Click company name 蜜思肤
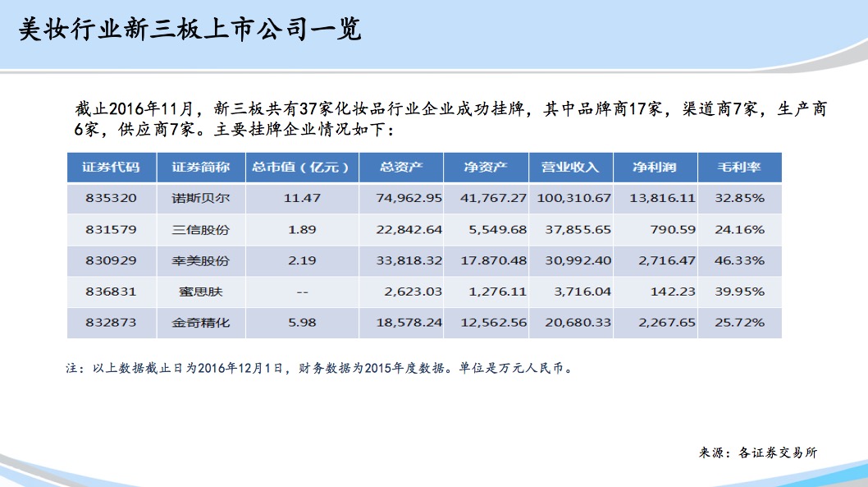Image resolution: width=868 pixels, height=487 pixels. (x=200, y=292)
